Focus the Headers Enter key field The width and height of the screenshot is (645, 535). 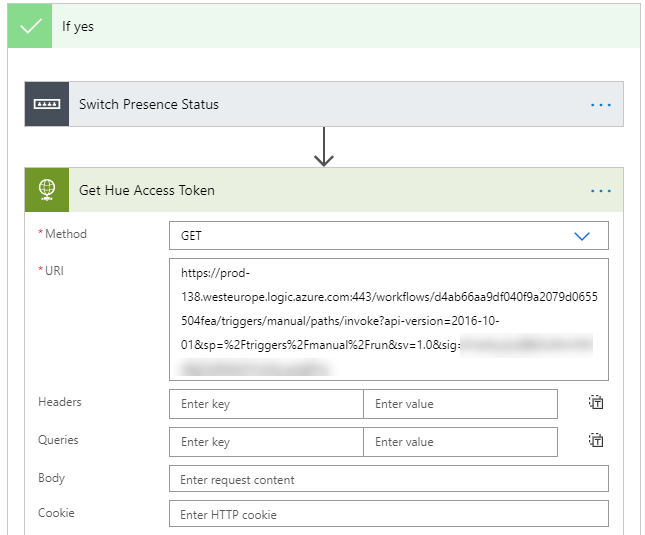point(266,404)
